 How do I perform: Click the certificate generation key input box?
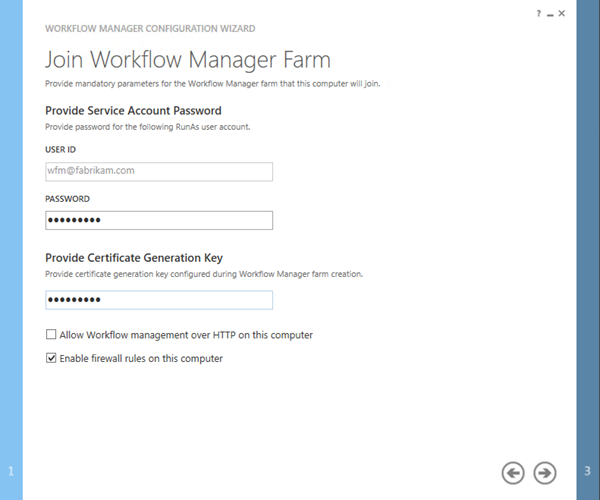(159, 300)
